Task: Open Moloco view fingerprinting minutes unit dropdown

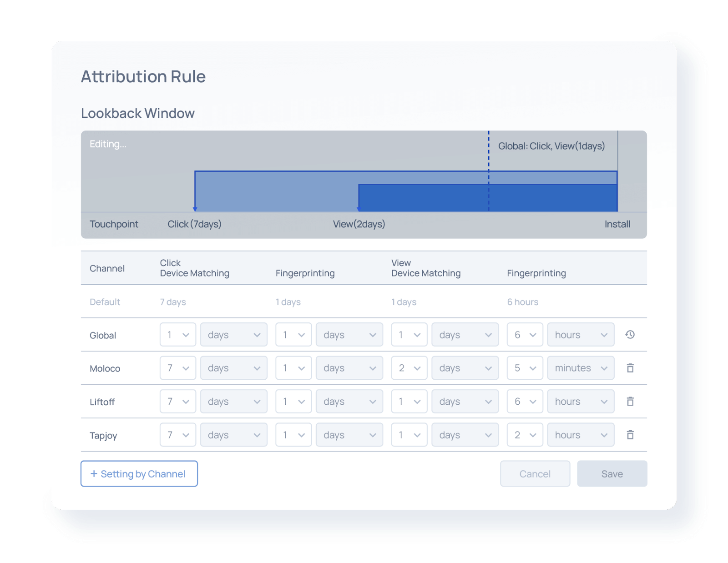Action: (581, 368)
